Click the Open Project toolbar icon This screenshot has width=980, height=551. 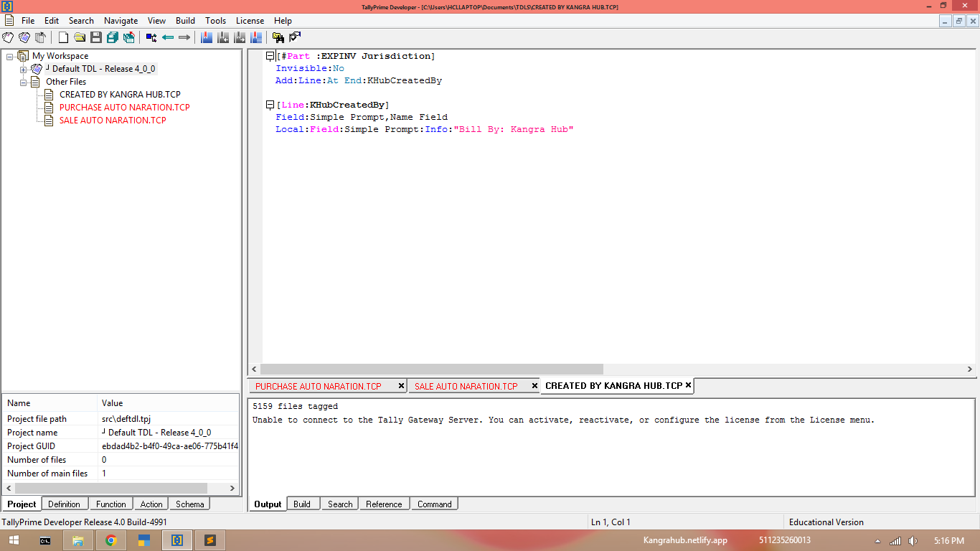coord(24,37)
